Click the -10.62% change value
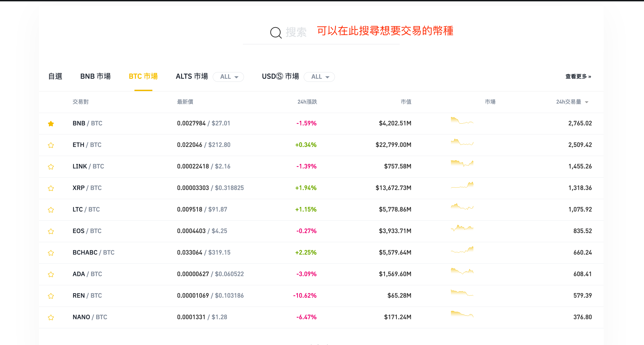This screenshot has width=644, height=345. pyautogui.click(x=305, y=295)
